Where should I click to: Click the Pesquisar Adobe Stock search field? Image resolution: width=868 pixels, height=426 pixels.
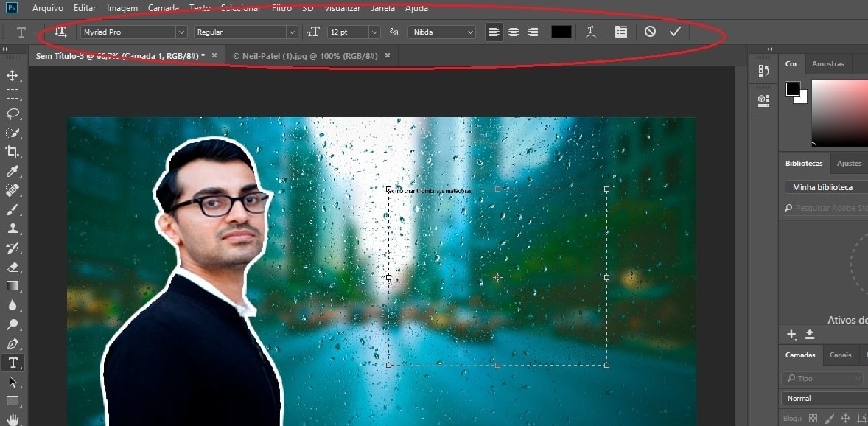pyautogui.click(x=825, y=208)
